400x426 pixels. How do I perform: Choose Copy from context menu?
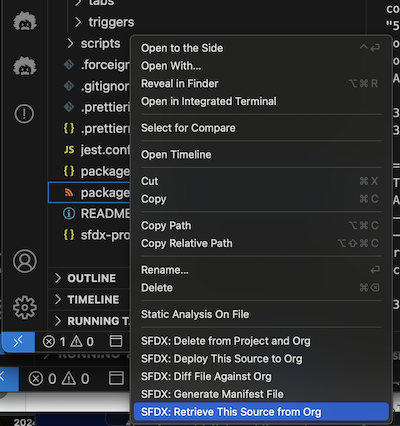click(261, 199)
